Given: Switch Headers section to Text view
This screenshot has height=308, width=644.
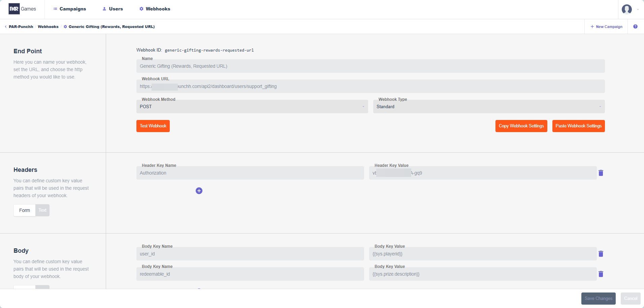Looking at the screenshot, I should (x=42, y=210).
